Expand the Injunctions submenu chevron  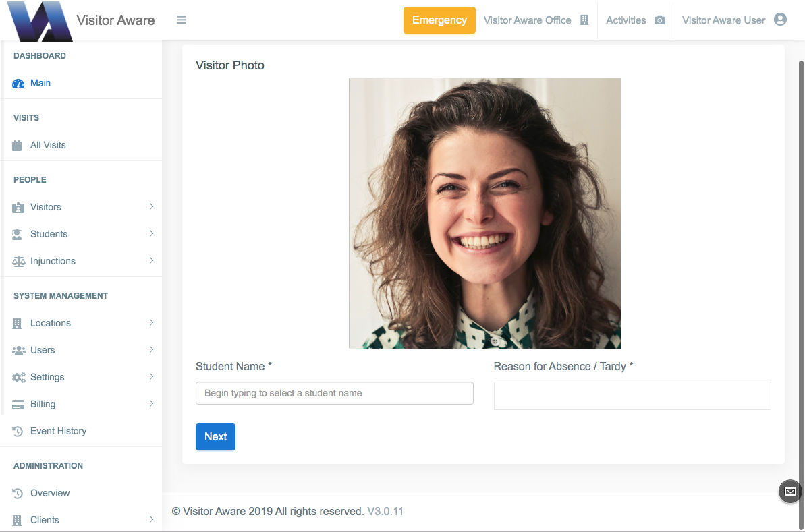[151, 261]
